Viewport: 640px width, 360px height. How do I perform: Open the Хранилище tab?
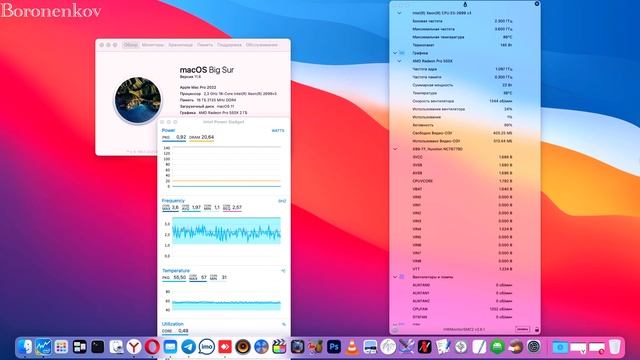(180, 45)
